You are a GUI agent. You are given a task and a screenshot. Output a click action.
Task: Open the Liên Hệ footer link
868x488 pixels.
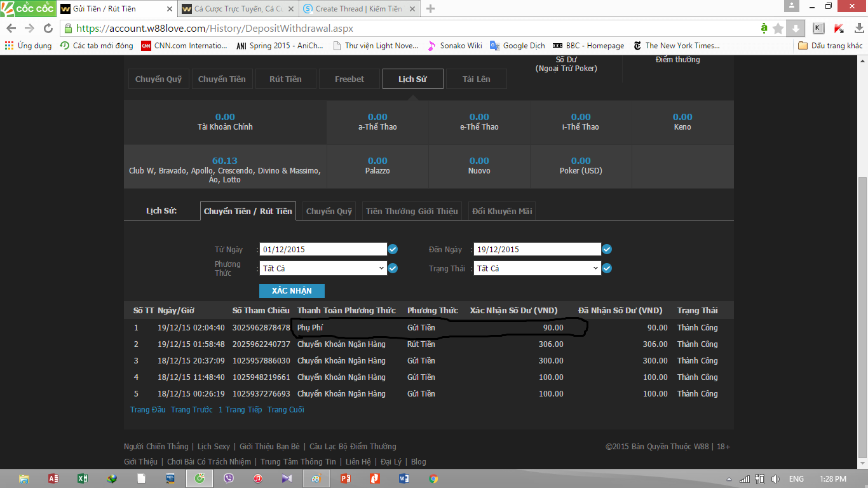tap(358, 462)
